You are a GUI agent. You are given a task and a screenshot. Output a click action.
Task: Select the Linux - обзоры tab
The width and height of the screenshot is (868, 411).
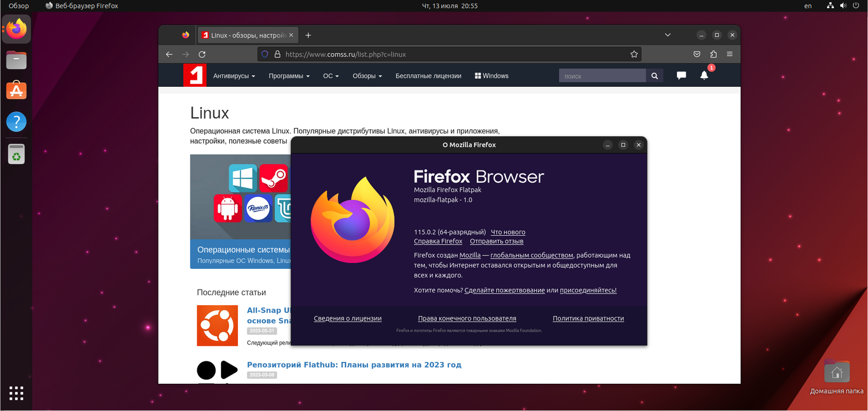click(x=249, y=35)
